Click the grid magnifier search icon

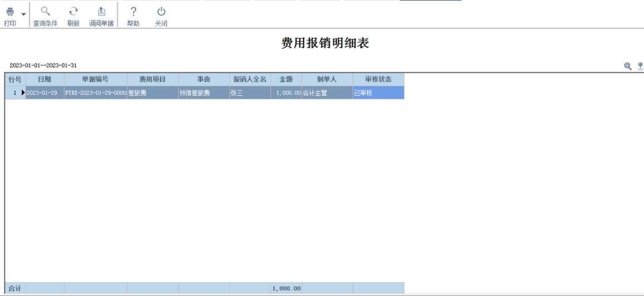coord(627,66)
